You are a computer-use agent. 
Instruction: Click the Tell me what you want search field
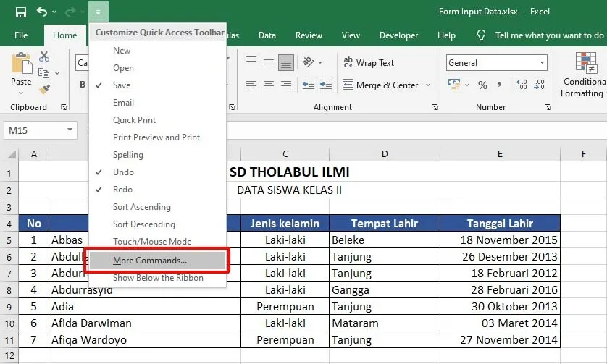548,35
